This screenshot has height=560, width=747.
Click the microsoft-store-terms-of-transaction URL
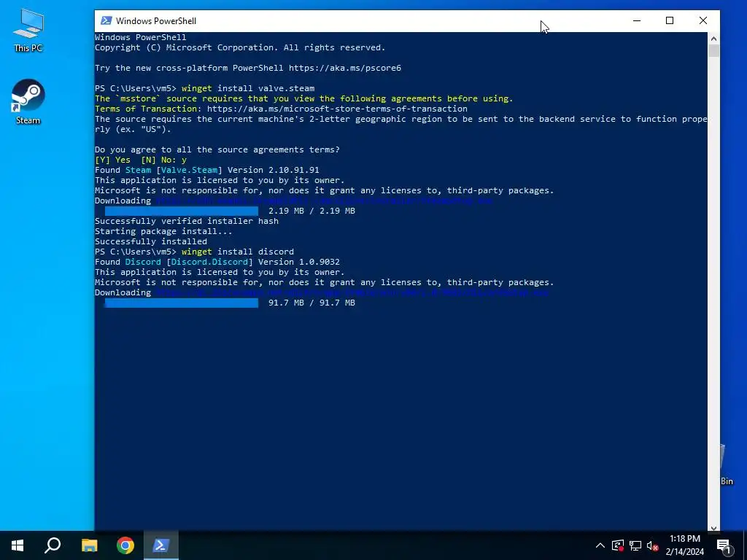click(337, 109)
